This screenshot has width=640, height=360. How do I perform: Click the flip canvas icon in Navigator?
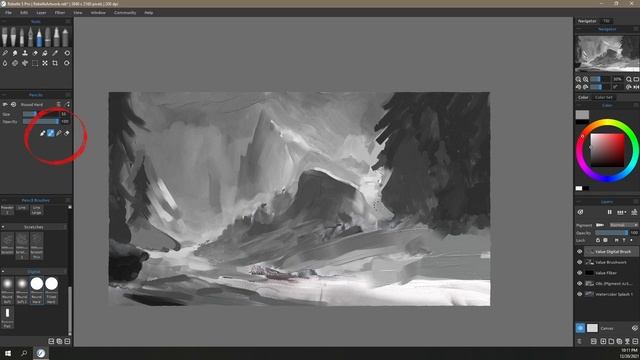click(636, 87)
